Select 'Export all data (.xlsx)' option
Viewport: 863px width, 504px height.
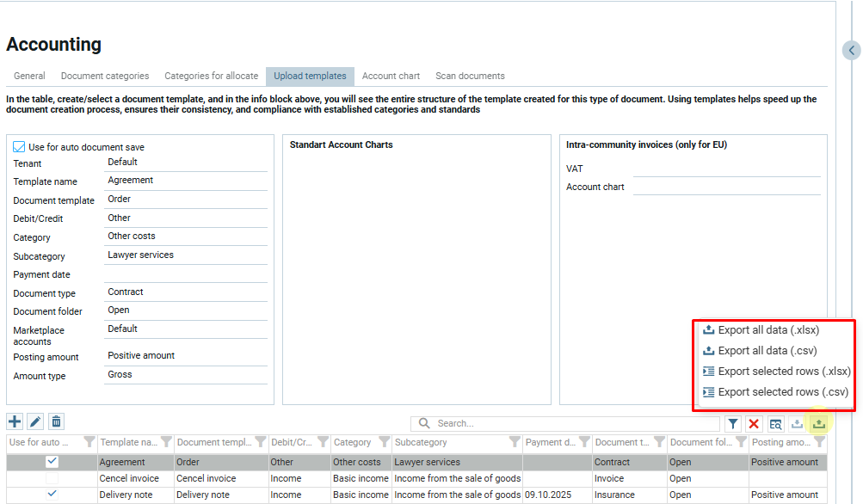767,330
